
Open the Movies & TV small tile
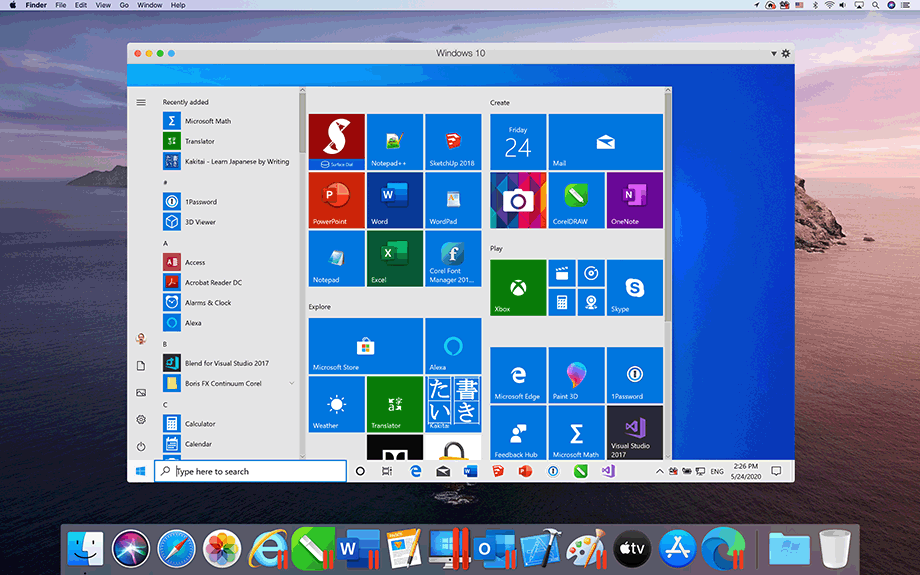click(562, 273)
